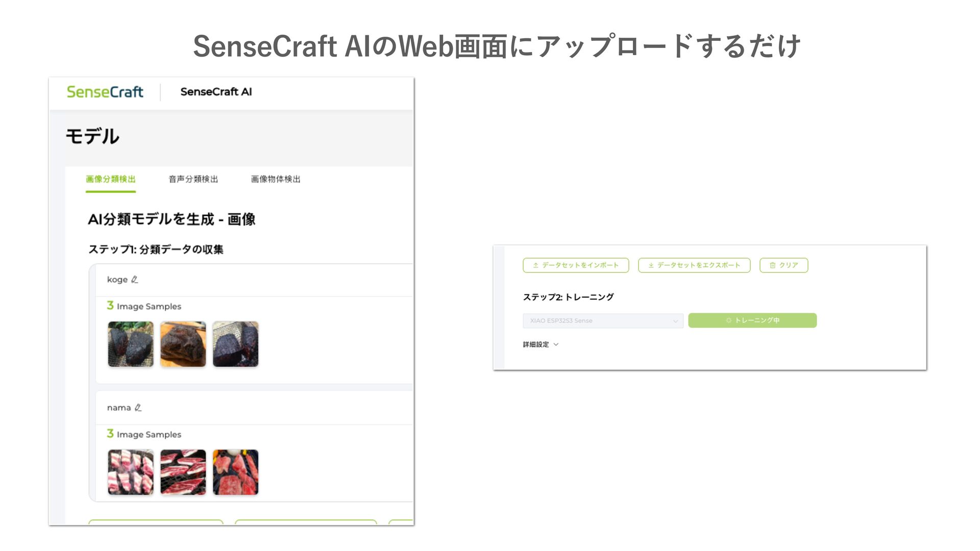
Task: Select first koge burnt meat thumbnail
Action: click(x=131, y=344)
